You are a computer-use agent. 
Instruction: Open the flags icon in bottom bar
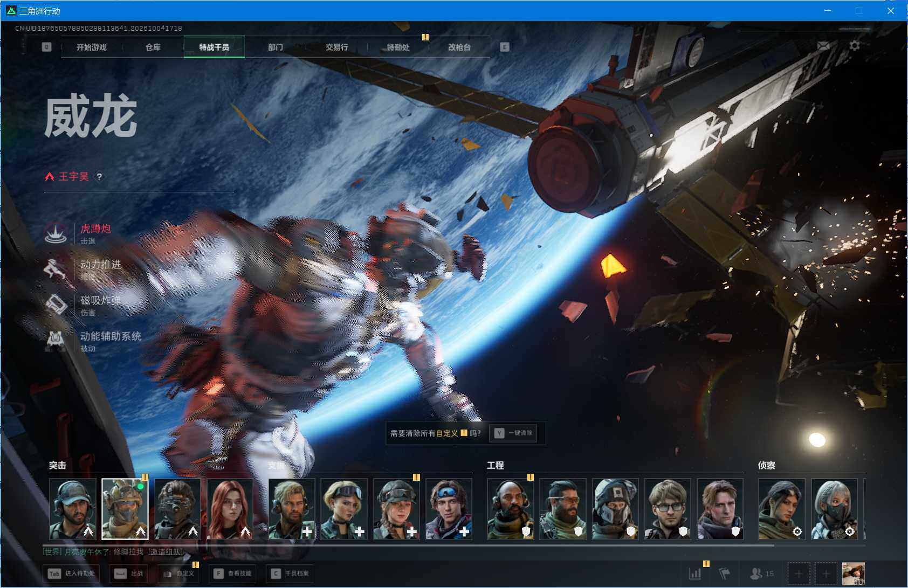[725, 573]
